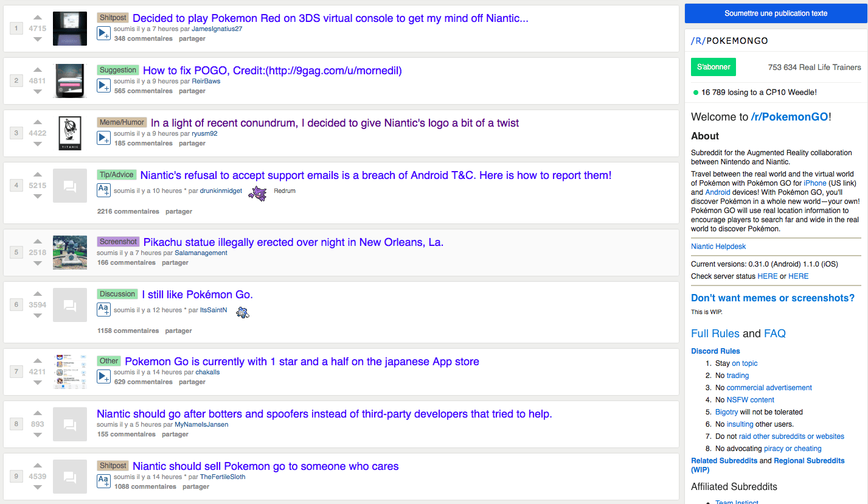This screenshot has height=504, width=868.
Task: Click the placeholder icon for sell Pokemon go post
Action: tap(70, 477)
